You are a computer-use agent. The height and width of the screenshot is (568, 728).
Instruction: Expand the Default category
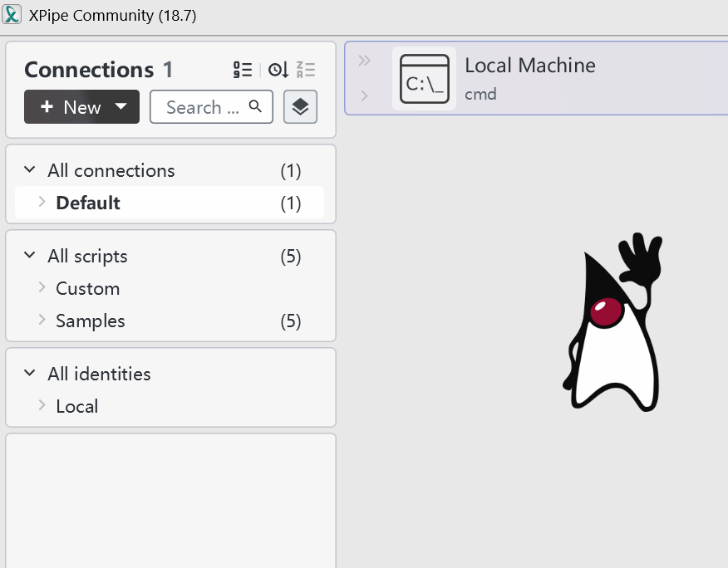(x=42, y=203)
